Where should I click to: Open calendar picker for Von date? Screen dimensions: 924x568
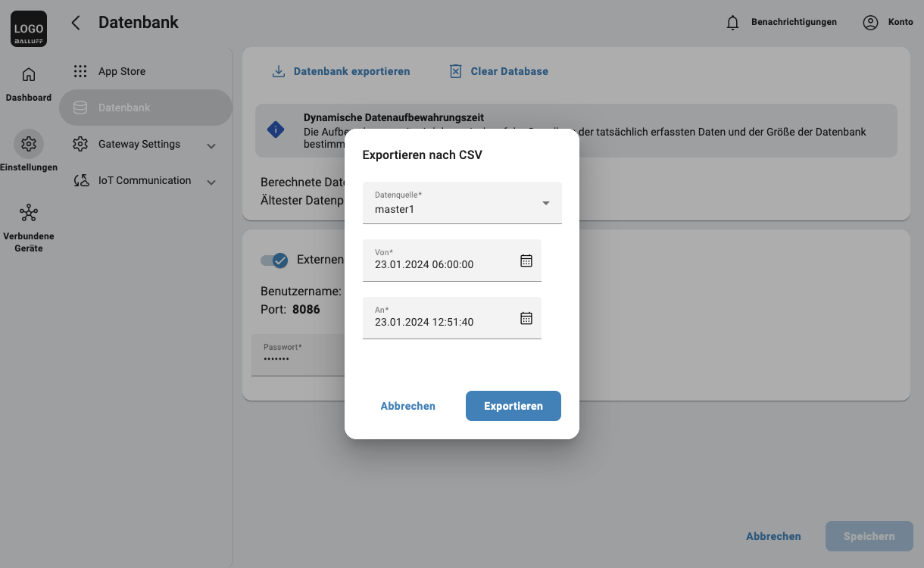[x=526, y=261]
